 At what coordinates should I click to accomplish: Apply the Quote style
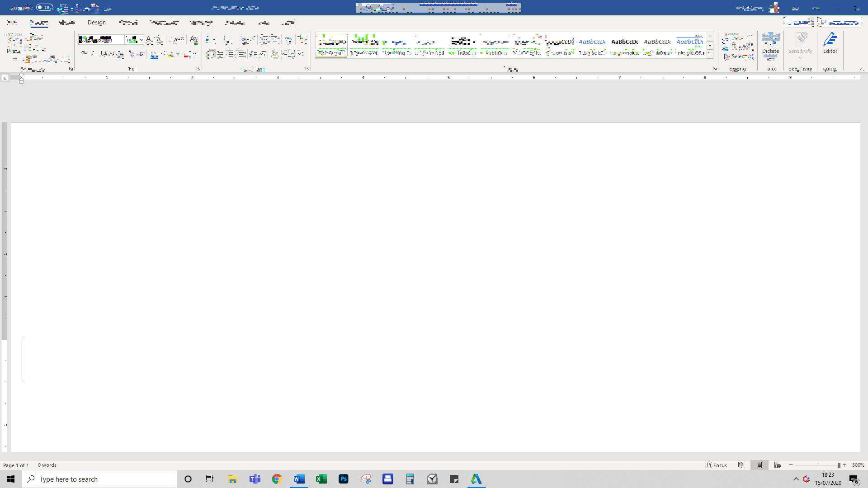click(657, 45)
